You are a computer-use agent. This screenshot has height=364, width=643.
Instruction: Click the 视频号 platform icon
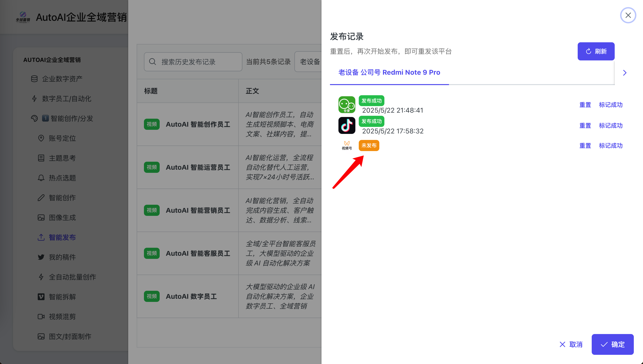(347, 146)
